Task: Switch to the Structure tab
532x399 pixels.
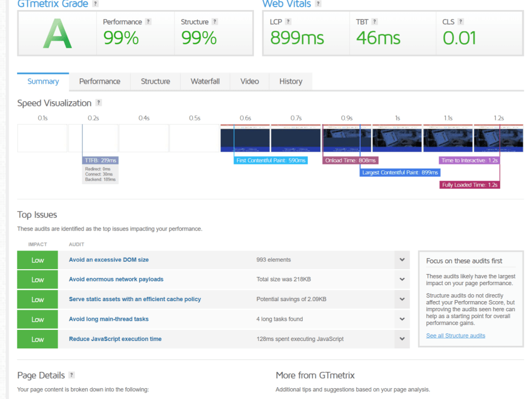Action: (x=155, y=81)
